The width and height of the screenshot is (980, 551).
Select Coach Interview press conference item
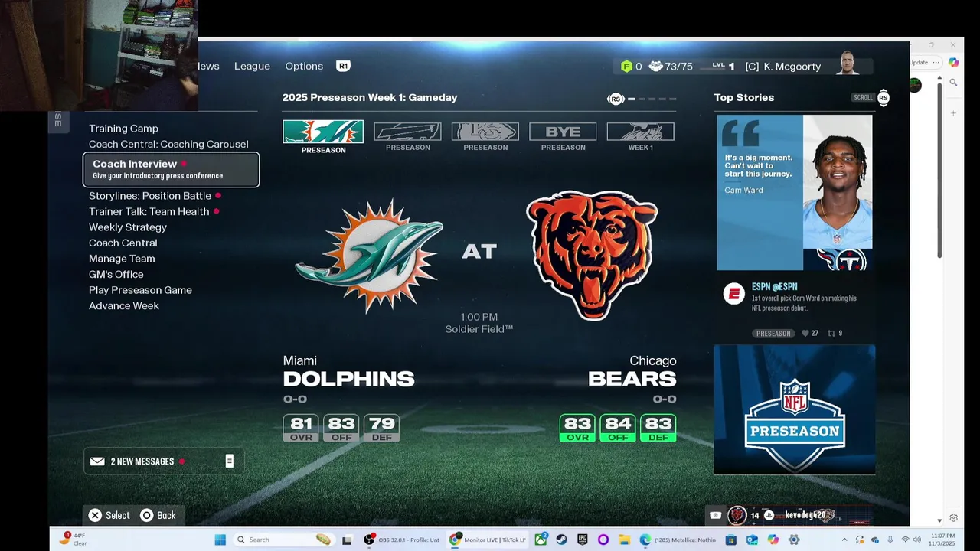coord(171,169)
